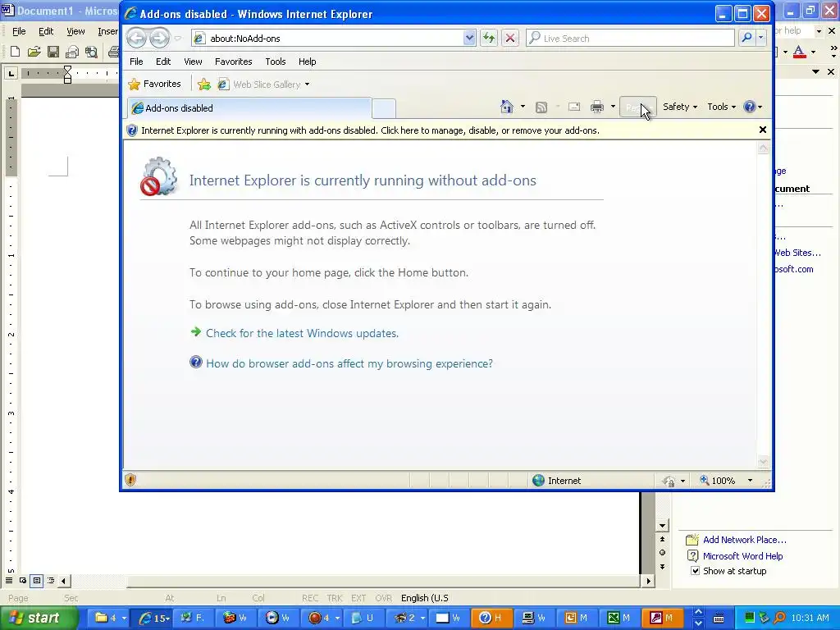Click the red Stop loading button
The width and height of the screenshot is (840, 630).
click(x=510, y=38)
